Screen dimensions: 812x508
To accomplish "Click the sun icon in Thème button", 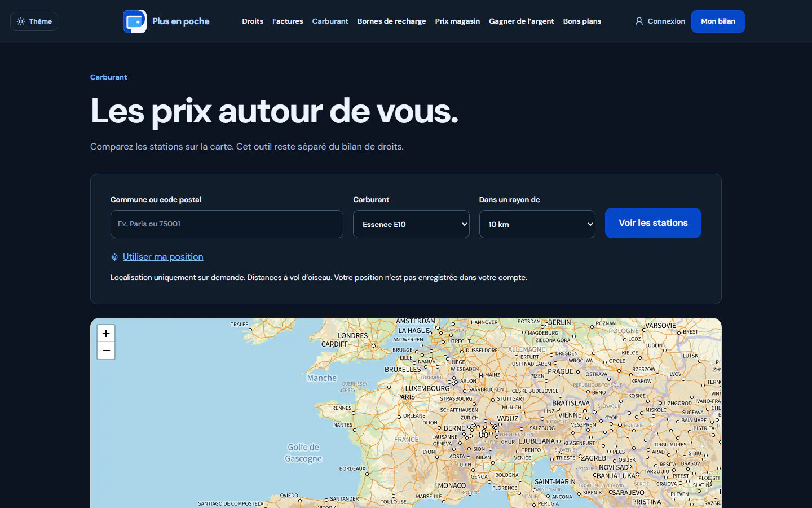I will click(21, 21).
